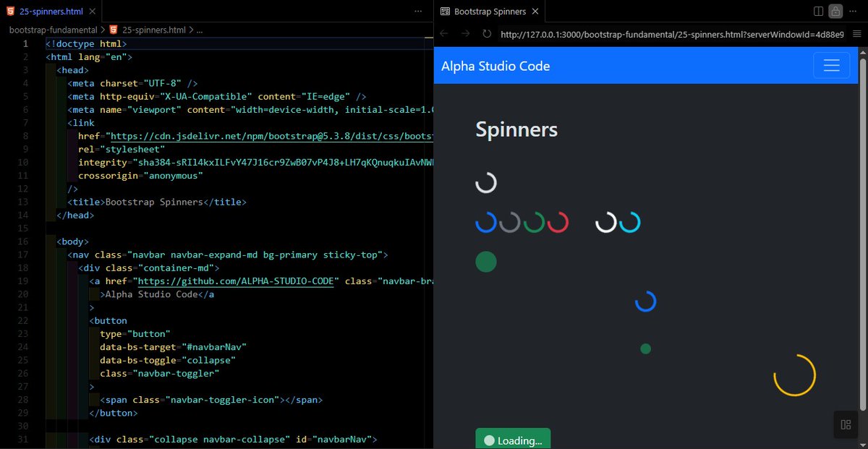Click the cyan spinner in the row

point(630,222)
